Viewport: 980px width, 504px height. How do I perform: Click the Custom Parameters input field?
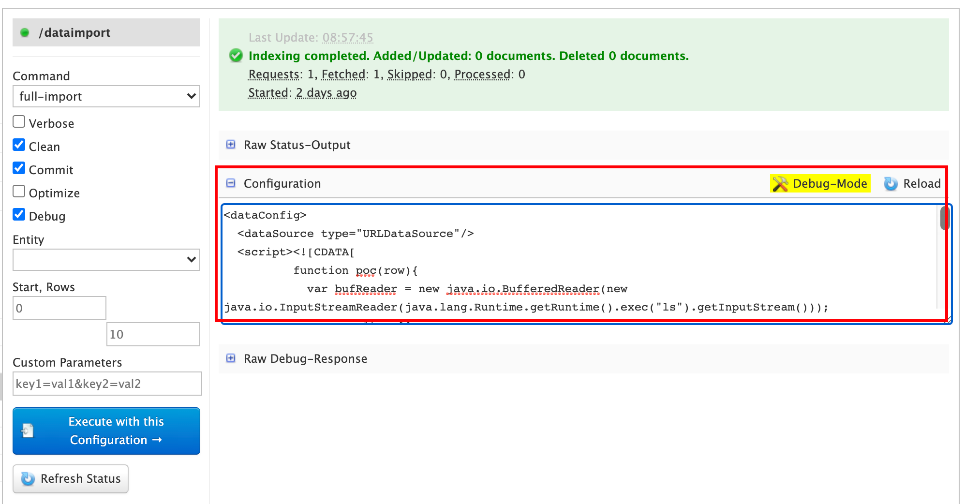(x=107, y=384)
